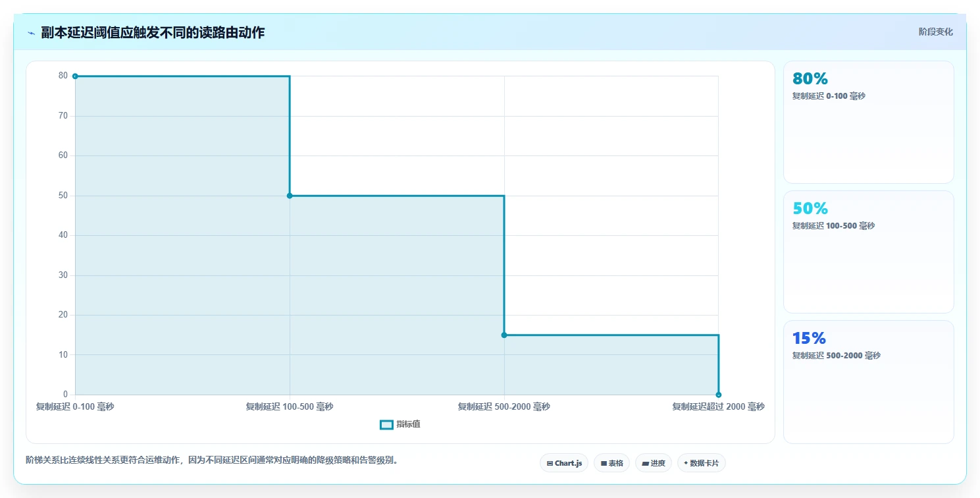
Task: Click the y-axis tick label 60
Action: click(x=63, y=155)
